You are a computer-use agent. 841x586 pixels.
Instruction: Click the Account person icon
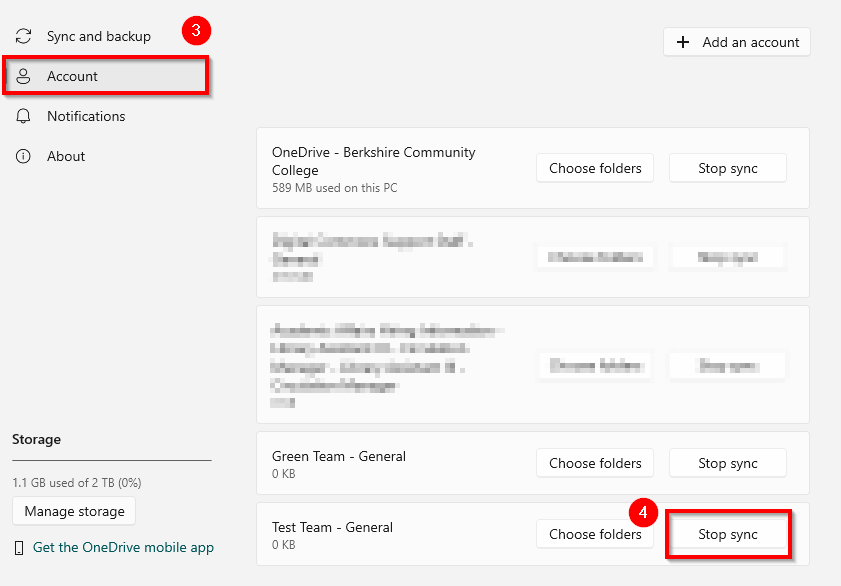point(23,76)
